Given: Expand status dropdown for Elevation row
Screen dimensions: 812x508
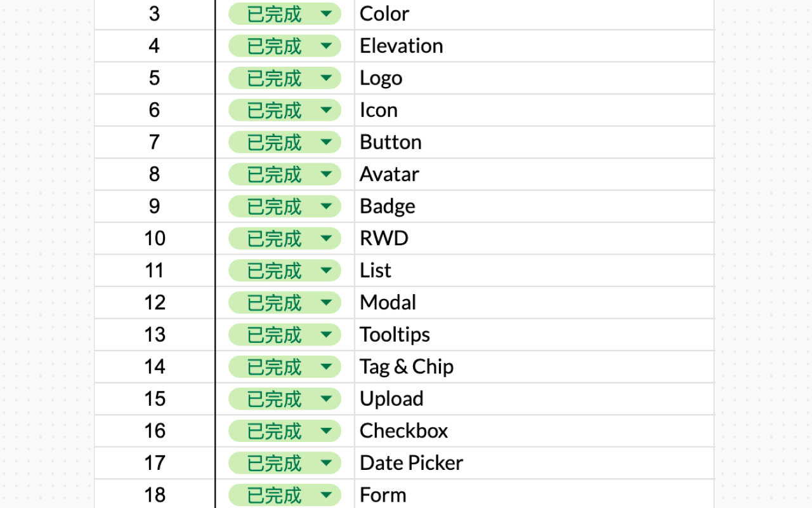Looking at the screenshot, I should 326,46.
